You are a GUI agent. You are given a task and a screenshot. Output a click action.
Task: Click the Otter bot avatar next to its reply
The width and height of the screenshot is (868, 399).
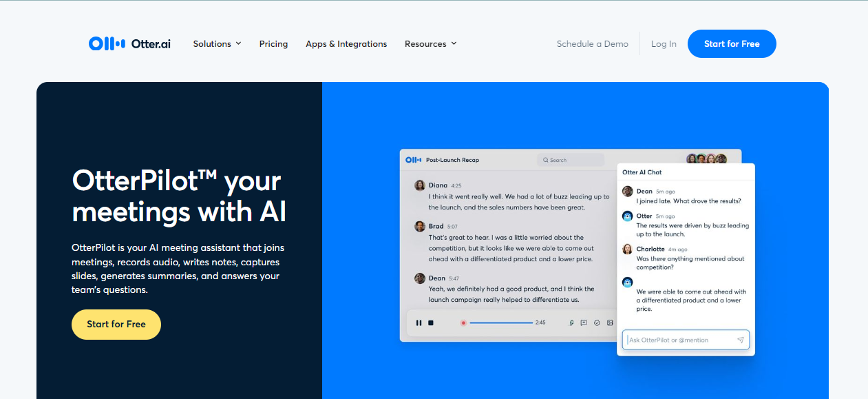point(627,216)
